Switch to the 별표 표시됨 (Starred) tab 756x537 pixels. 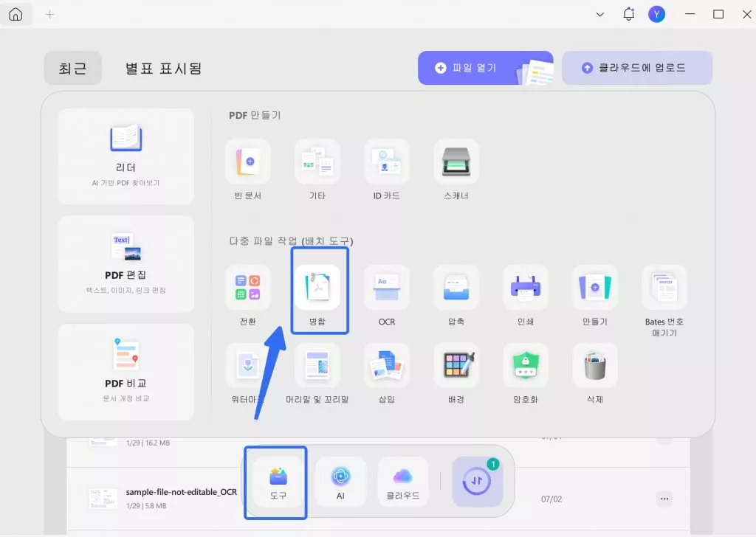(x=162, y=67)
